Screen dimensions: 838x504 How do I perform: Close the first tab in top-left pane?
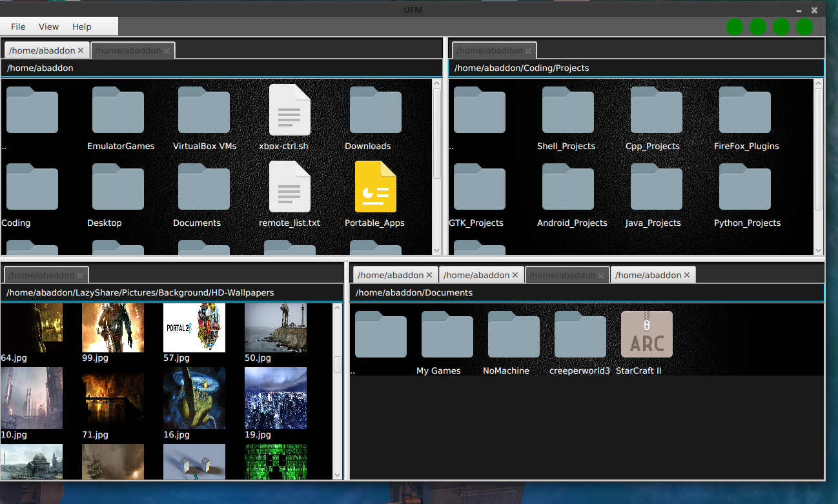tap(81, 50)
